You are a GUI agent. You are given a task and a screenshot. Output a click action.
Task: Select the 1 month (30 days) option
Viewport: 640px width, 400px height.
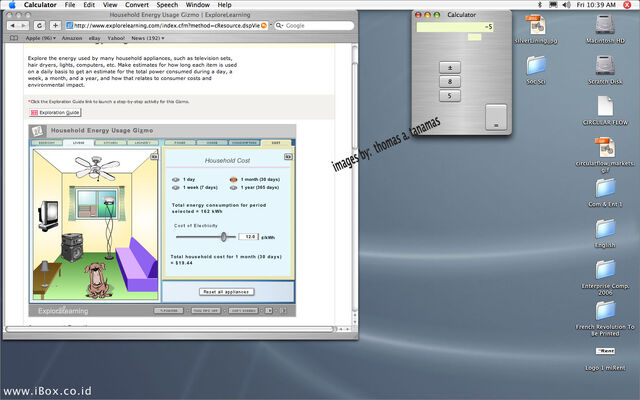coord(233,180)
